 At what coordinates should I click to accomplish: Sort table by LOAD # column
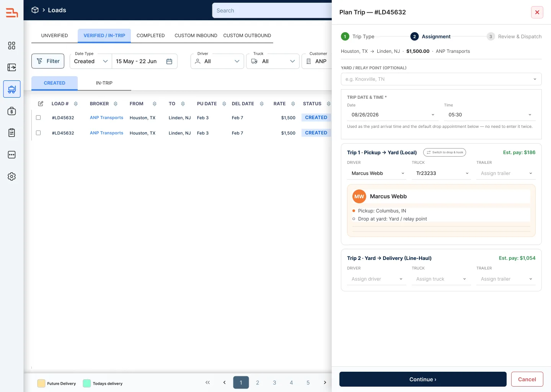(x=76, y=104)
